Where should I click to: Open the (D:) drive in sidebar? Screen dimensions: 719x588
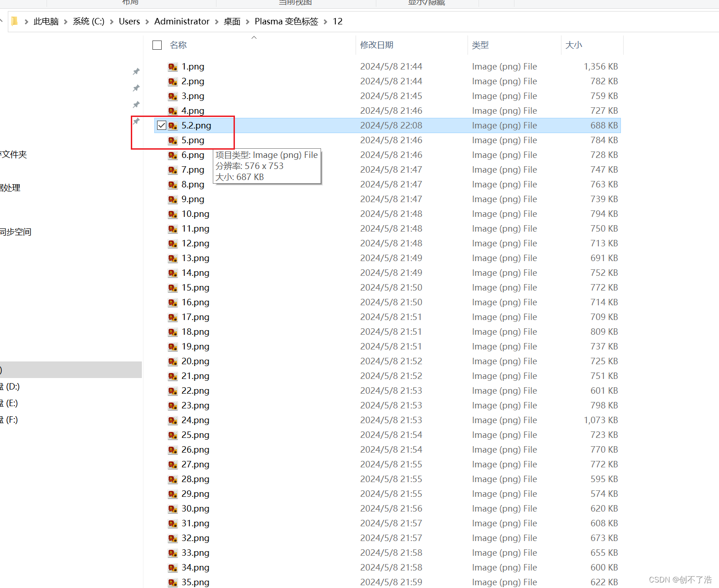[10, 386]
